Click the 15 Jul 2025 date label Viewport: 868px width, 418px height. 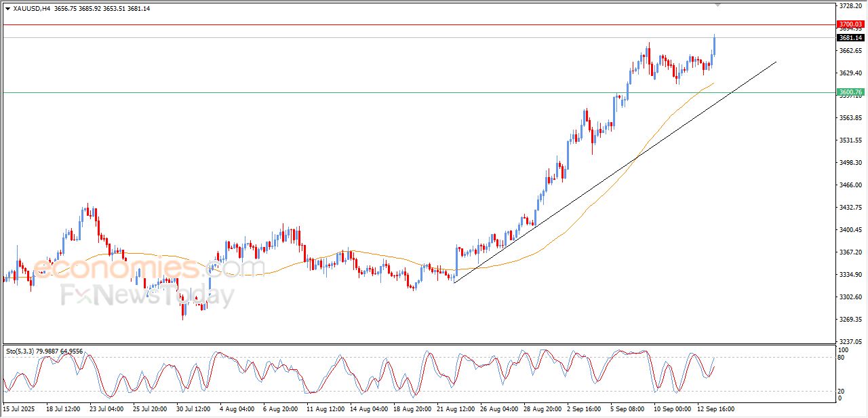pyautogui.click(x=20, y=409)
